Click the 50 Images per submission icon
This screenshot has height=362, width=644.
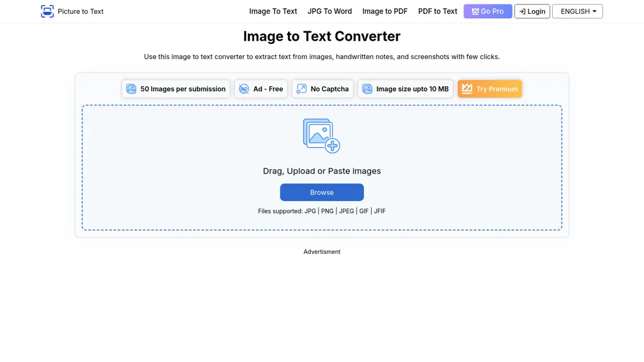pyautogui.click(x=131, y=89)
